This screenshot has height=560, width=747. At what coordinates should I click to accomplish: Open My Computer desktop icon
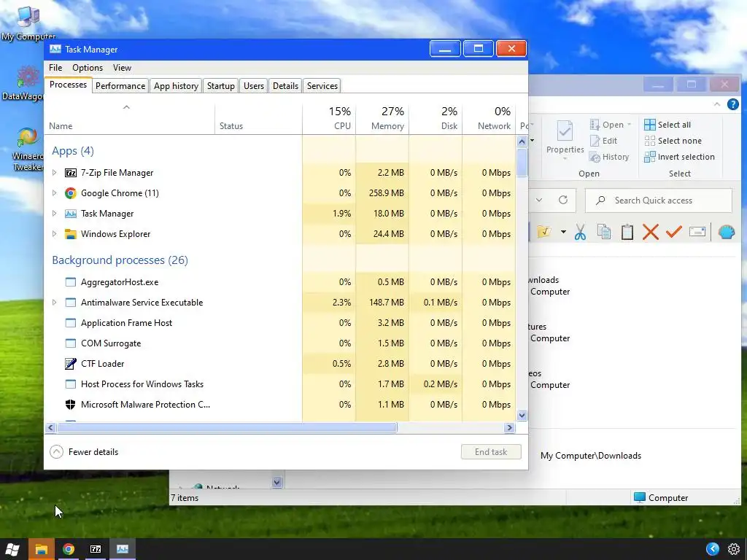pos(28,23)
